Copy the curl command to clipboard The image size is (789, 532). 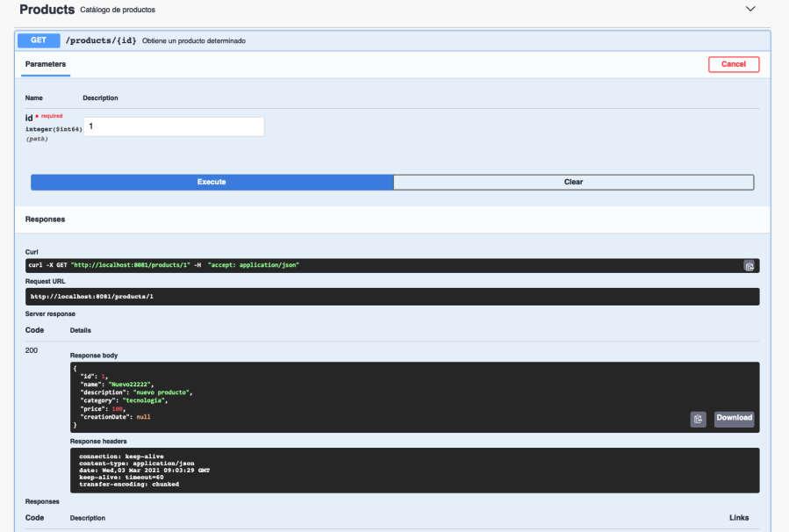[750, 264]
